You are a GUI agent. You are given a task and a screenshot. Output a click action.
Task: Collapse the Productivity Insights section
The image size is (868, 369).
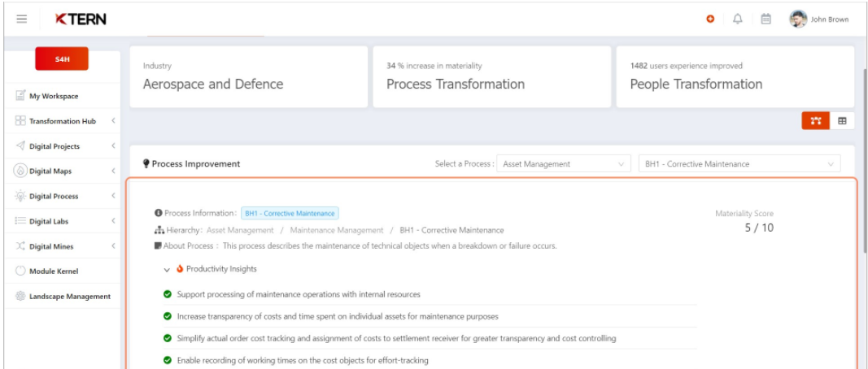coord(167,270)
